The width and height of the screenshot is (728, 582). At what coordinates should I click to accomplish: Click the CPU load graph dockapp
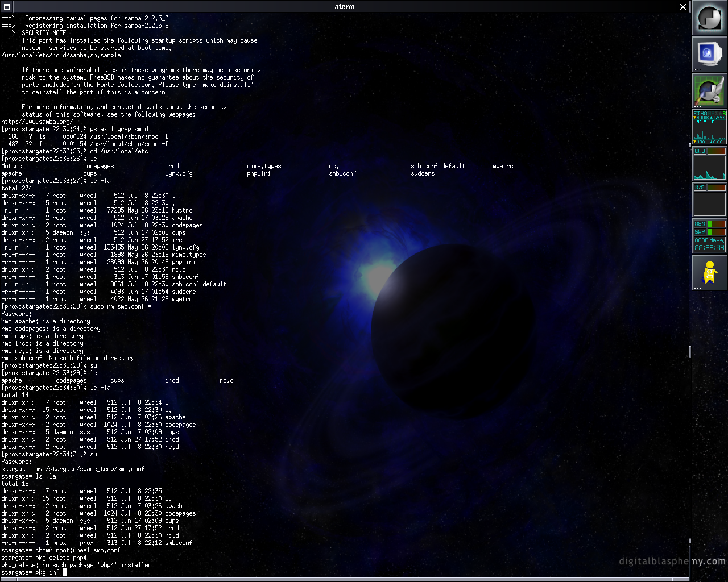click(709, 164)
